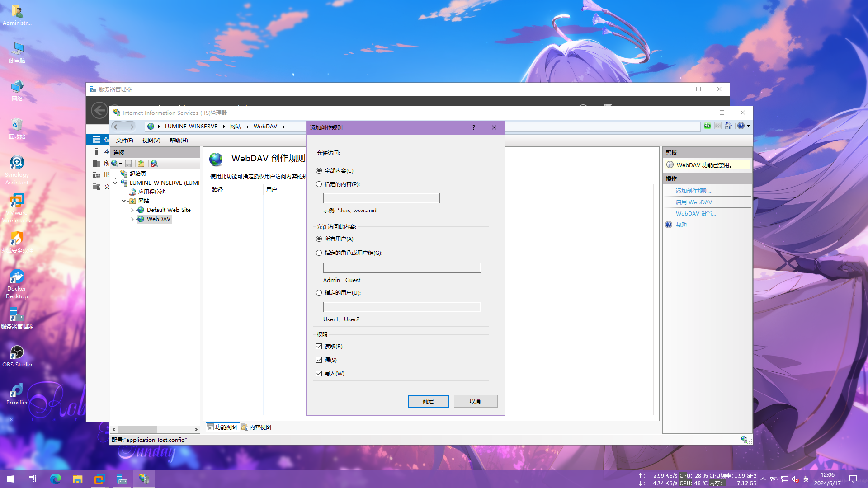The image size is (868, 488).
Task: Select the 指定的用户(U) radio button
Action: coord(319,293)
